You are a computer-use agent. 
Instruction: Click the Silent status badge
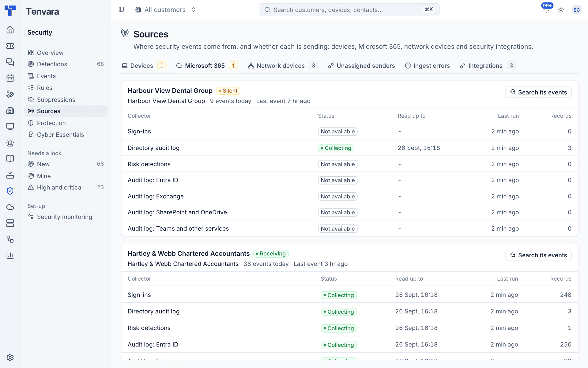coord(228,91)
